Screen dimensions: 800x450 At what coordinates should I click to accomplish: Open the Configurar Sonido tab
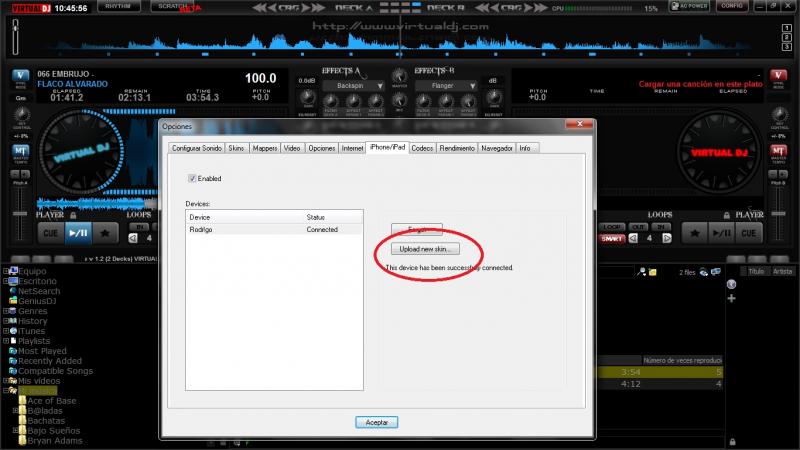(x=196, y=148)
